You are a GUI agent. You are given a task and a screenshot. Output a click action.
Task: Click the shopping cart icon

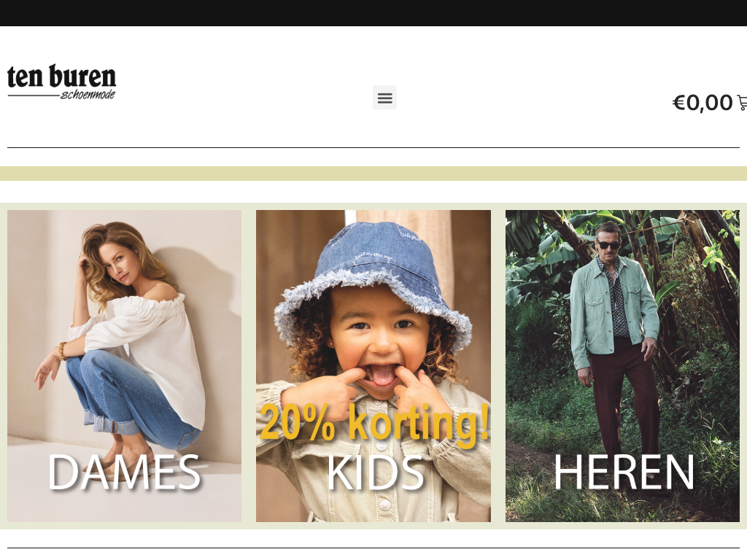742,102
